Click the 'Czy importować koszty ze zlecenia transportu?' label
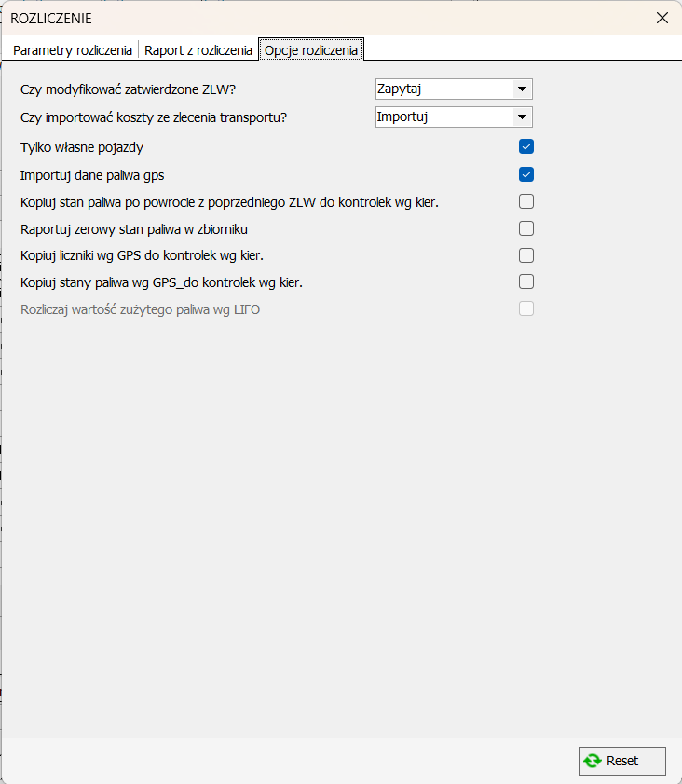 [153, 117]
